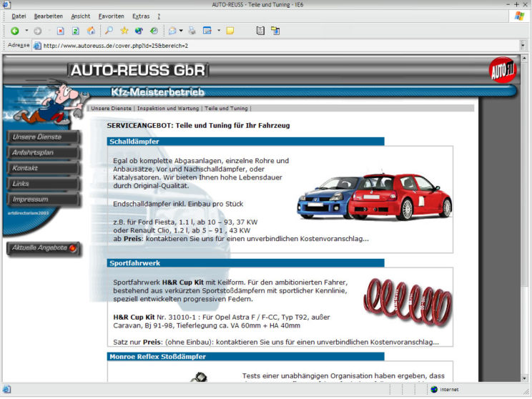Image resolution: width=532 pixels, height=399 pixels.
Task: Click the bold H&R Cup Kit Nr. 31010-1 text
Action: coord(134,317)
